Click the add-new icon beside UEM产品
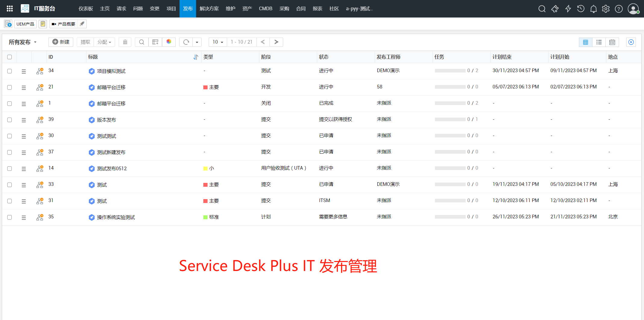Screen dimensions: 644x320 coord(8,24)
